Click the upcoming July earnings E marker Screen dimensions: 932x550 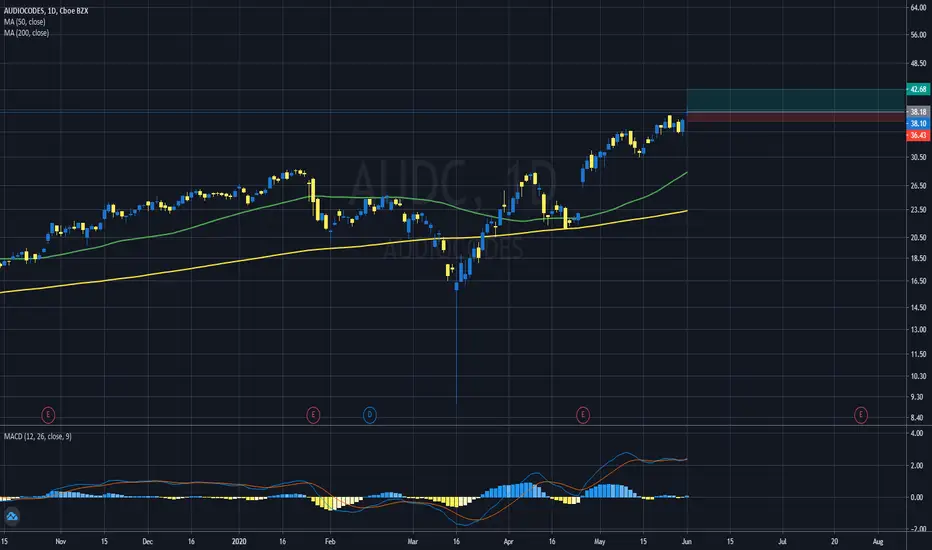[x=861, y=414]
